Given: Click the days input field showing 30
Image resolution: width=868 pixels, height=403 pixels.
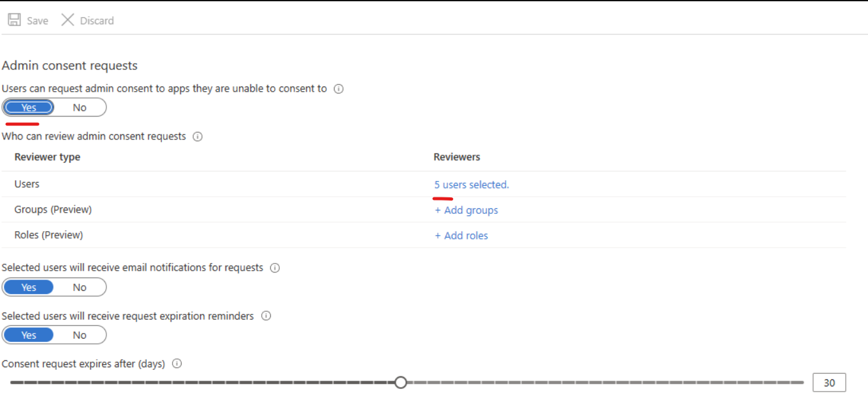Looking at the screenshot, I should coord(829,383).
